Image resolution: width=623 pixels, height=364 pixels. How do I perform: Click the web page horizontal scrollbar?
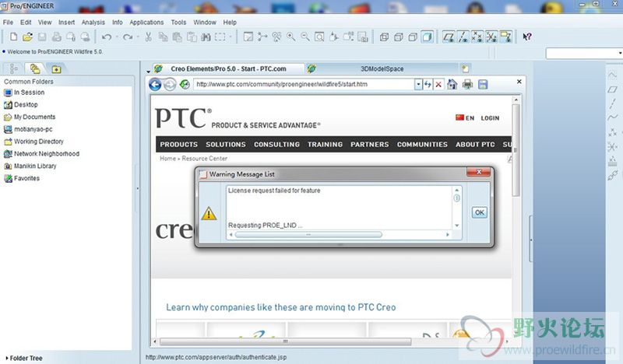tap(285, 341)
